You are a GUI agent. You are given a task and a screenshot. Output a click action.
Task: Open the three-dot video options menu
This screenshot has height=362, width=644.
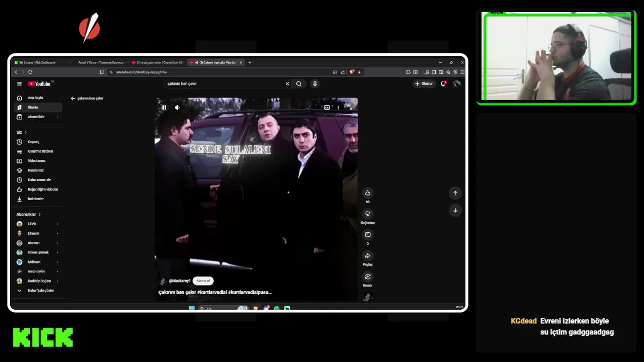338,107
